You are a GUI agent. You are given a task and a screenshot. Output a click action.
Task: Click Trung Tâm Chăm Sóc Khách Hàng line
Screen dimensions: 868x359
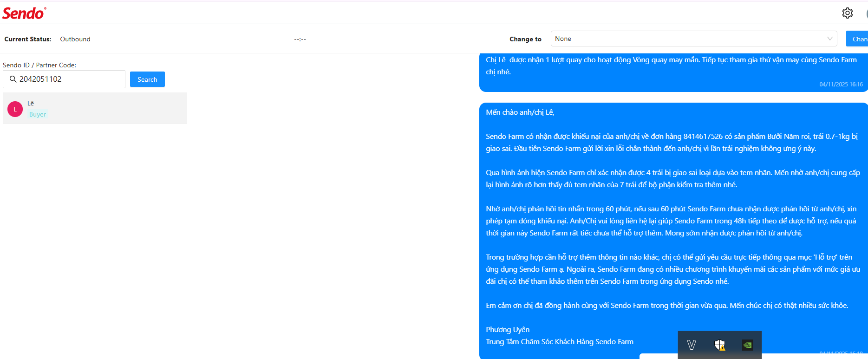point(560,341)
